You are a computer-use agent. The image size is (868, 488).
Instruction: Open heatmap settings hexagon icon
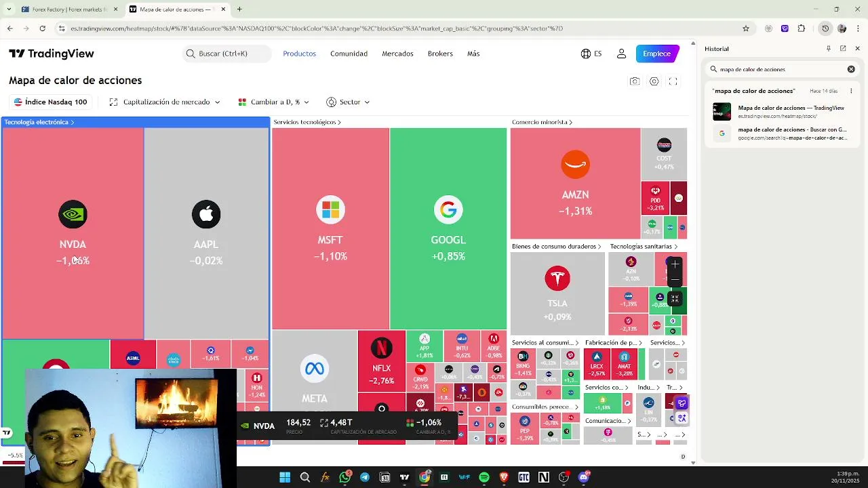[x=654, y=81]
